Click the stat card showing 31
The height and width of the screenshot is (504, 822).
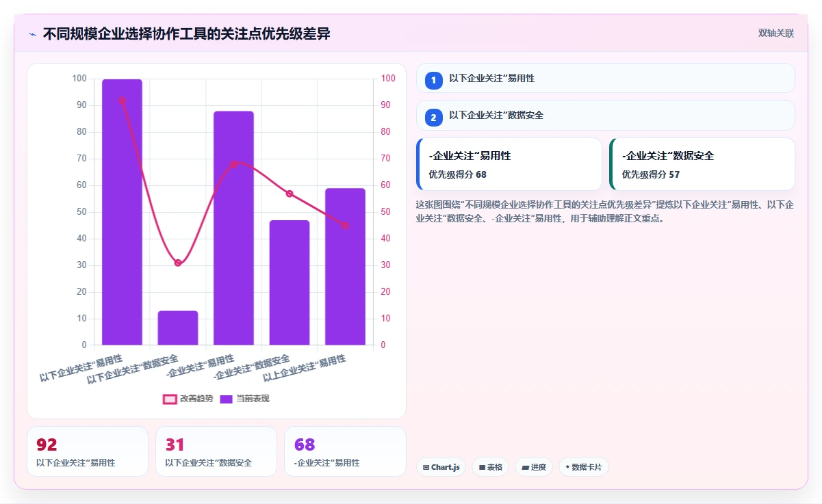point(216,451)
